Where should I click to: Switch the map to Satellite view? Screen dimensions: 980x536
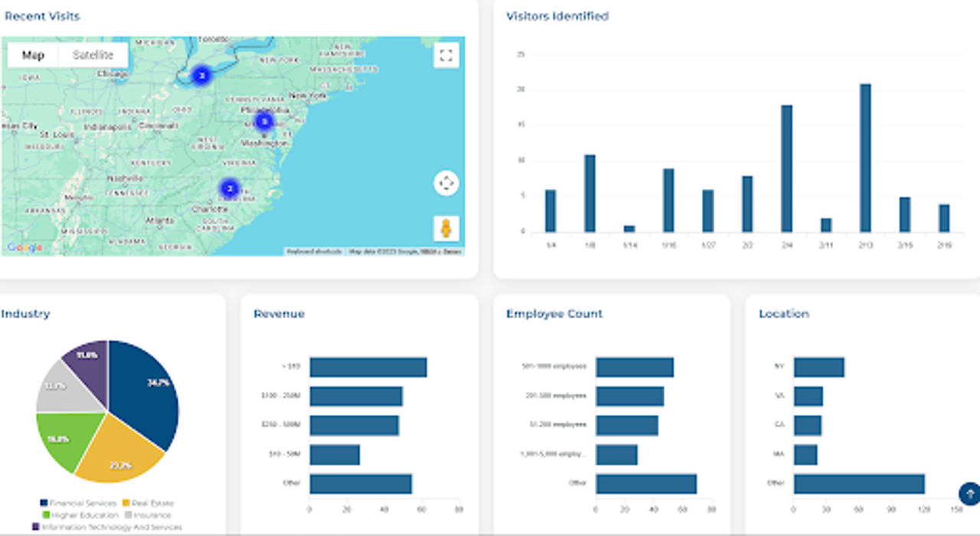point(93,55)
